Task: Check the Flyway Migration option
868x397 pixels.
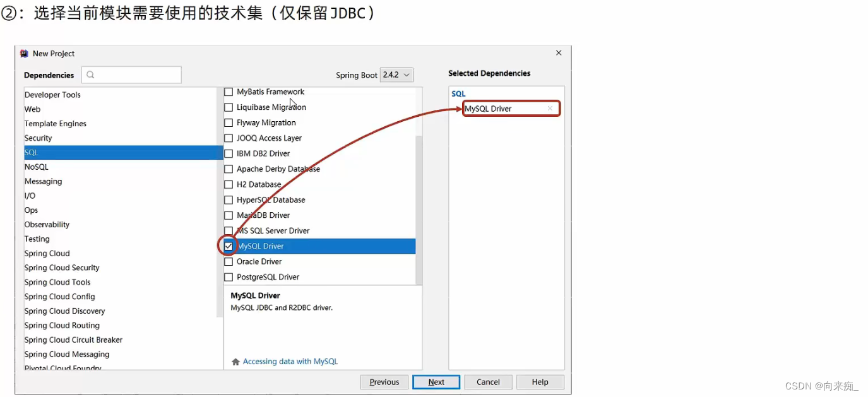Action: 229,122
